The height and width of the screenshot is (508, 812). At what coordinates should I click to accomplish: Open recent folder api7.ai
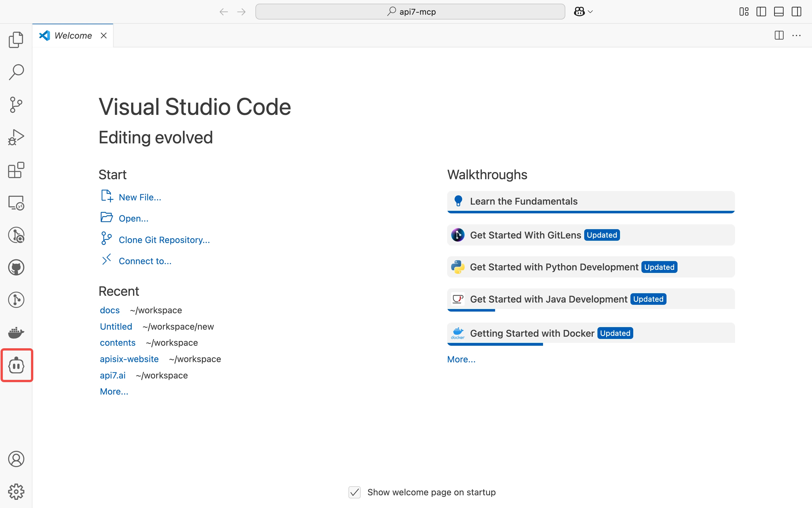tap(113, 375)
